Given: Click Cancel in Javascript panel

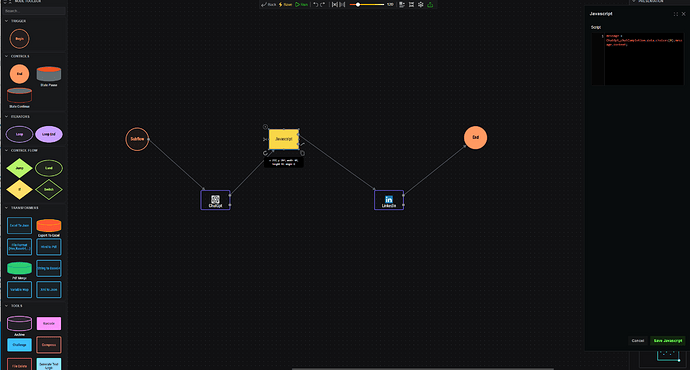Looking at the screenshot, I should [638, 341].
